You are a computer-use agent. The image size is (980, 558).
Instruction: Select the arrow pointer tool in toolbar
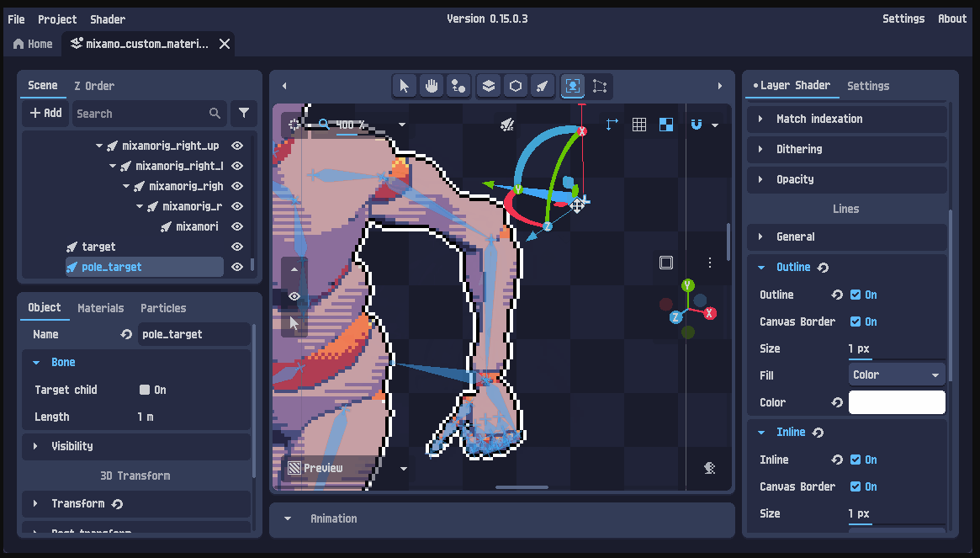(405, 86)
